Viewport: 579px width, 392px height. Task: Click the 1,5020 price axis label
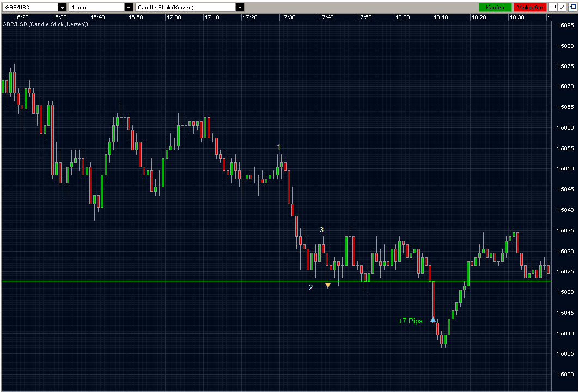565,292
